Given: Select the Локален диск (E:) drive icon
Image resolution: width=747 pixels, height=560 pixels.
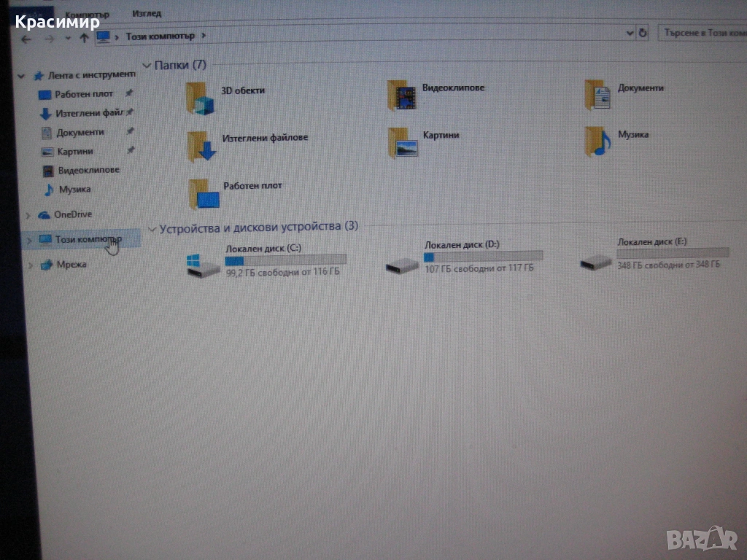Looking at the screenshot, I should click(x=595, y=262).
